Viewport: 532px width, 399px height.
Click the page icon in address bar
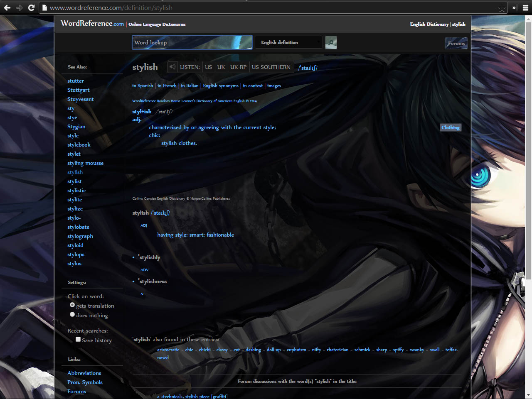pos(44,7)
